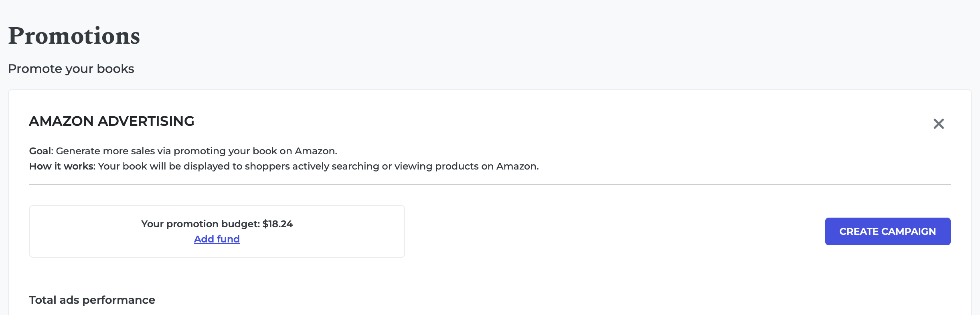The width and height of the screenshot is (980, 315).
Task: Click 'promoting your book on Amazon' phrase
Action: (x=255, y=151)
